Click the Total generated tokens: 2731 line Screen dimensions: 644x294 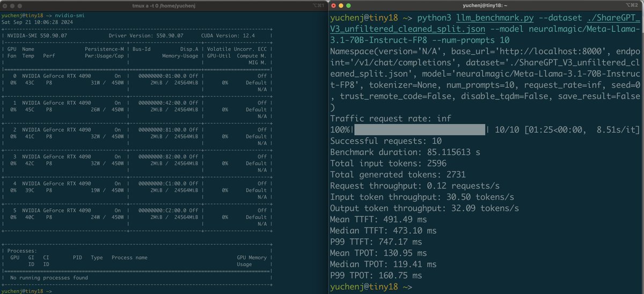(x=398, y=175)
